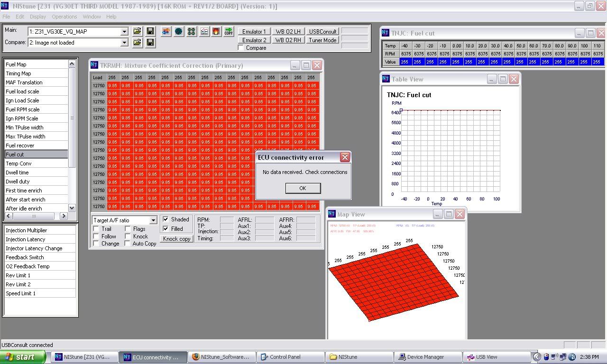Enable the Knock checkbox
Viewport: 607px width, 364px height.
(x=128, y=237)
